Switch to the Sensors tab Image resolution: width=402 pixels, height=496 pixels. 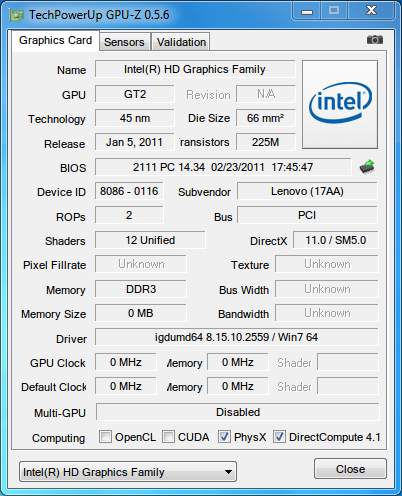pyautogui.click(x=124, y=42)
